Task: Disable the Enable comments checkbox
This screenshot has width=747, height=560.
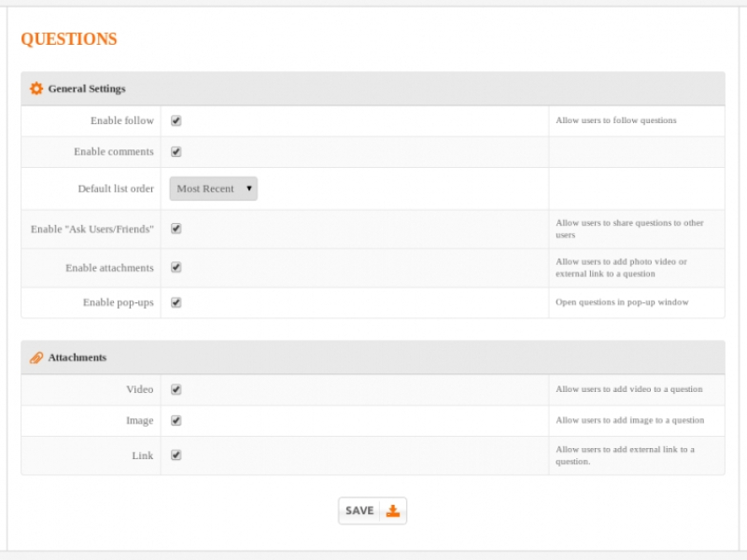Action: tap(176, 151)
